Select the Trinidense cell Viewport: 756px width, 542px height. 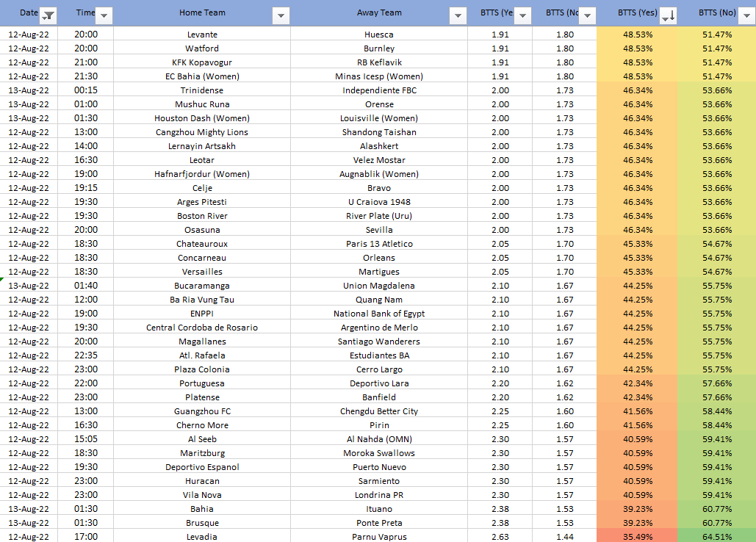point(202,90)
